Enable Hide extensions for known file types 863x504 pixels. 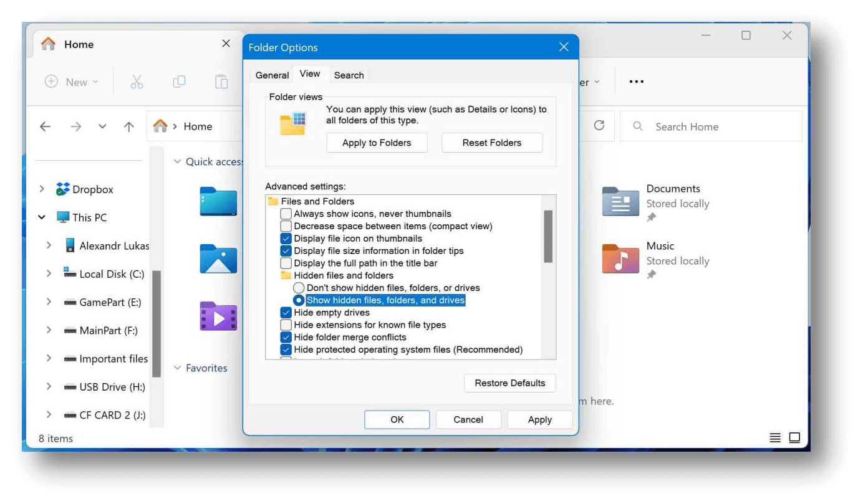(286, 325)
